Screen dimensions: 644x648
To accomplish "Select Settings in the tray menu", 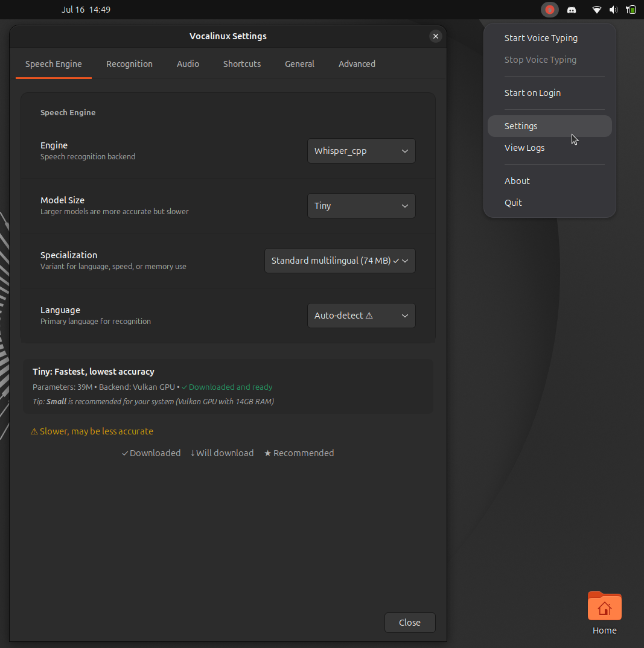I will click(550, 126).
